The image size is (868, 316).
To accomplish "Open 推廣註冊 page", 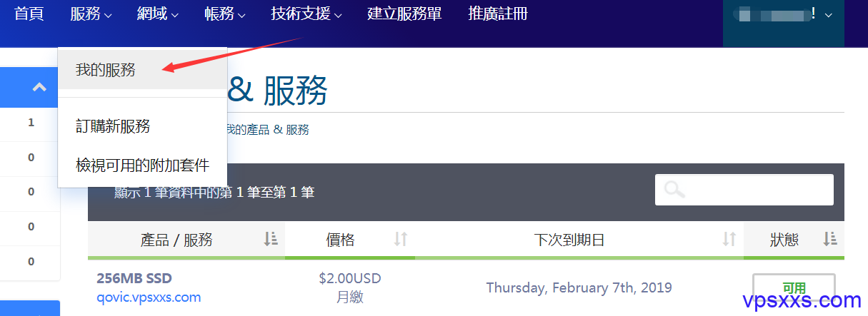I will pos(498,14).
